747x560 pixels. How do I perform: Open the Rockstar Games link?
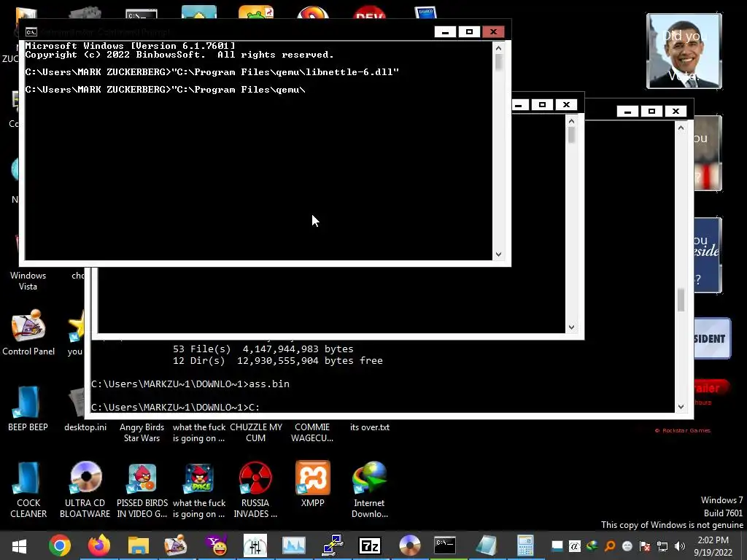point(683,430)
